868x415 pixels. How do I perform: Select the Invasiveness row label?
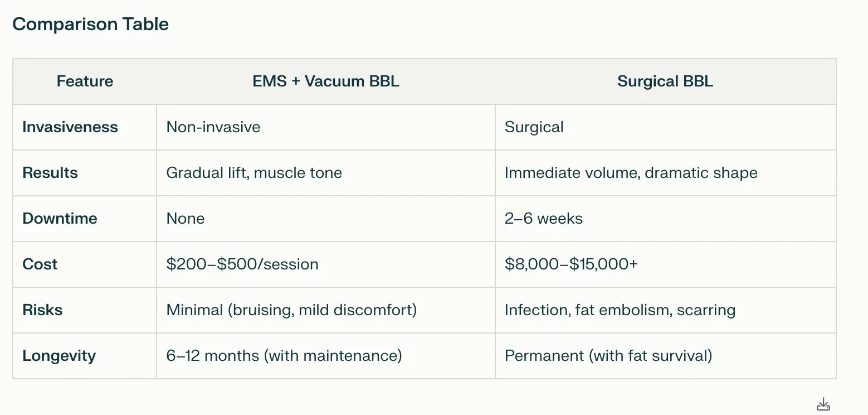pyautogui.click(x=70, y=127)
